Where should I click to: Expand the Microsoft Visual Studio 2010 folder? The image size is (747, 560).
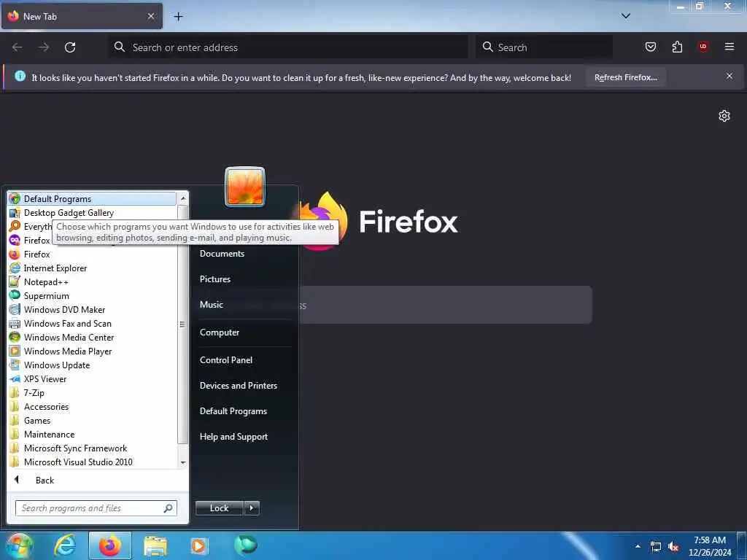pyautogui.click(x=92, y=462)
